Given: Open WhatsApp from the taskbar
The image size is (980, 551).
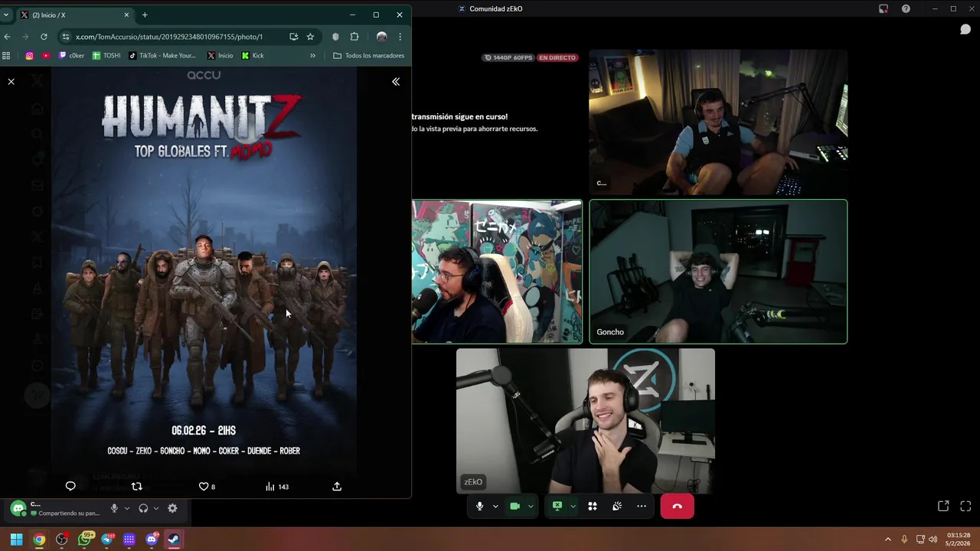Looking at the screenshot, I should click(84, 539).
